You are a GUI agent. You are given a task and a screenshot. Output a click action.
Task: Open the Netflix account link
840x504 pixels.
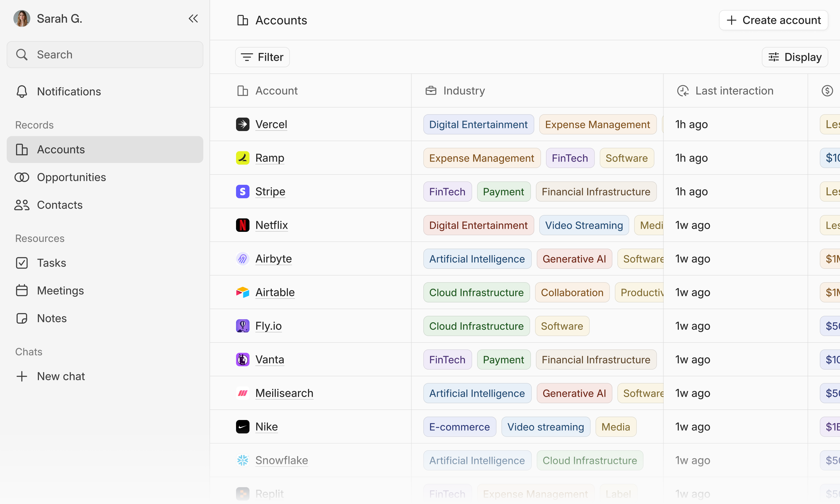[x=272, y=225]
